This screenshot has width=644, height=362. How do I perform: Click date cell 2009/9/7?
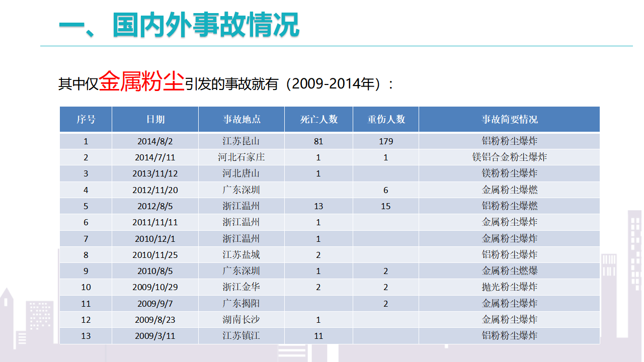(x=155, y=303)
